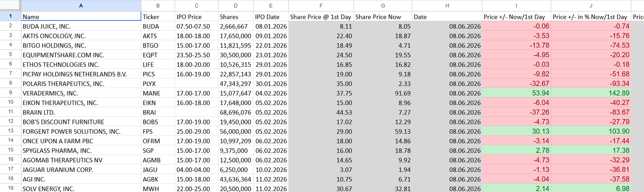Viewport: 644px width, 192px height.
Task: Click 'Price +/- Now/1st Day' header
Action: pyautogui.click(x=516, y=17)
